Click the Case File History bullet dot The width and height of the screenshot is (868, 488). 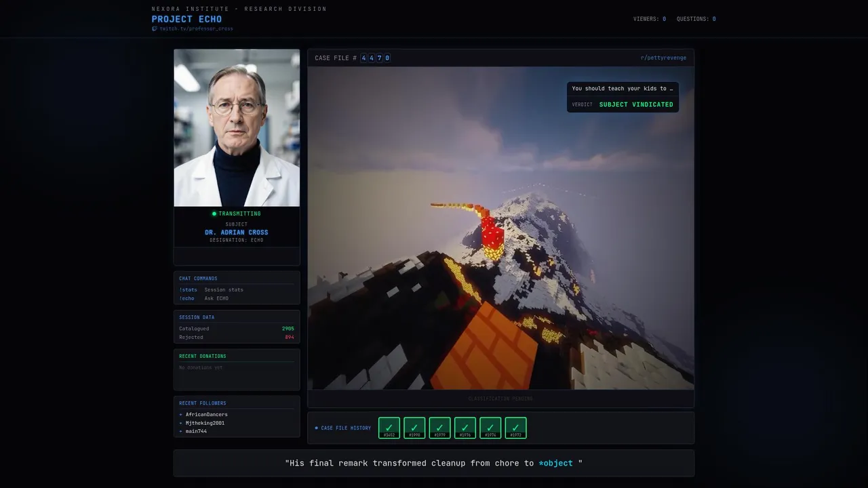[316, 428]
